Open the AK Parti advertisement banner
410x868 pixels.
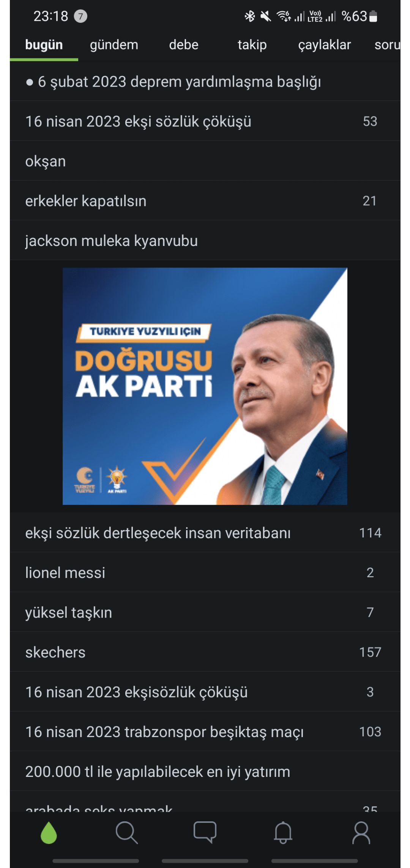click(x=205, y=386)
